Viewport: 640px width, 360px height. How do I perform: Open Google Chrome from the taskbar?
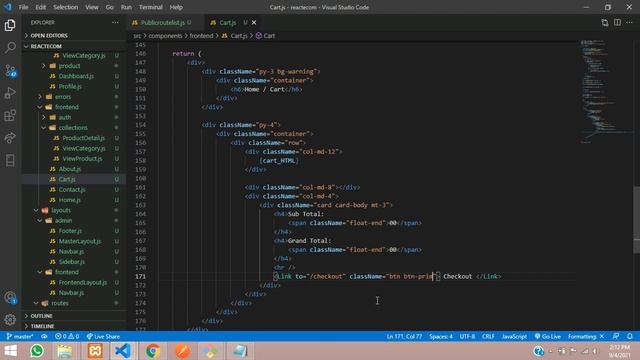[153, 351]
